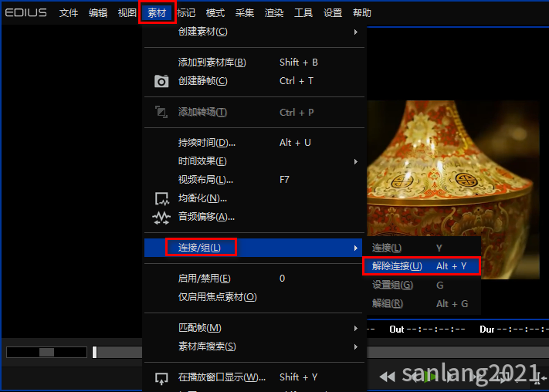Open the 帮助 menu

361,13
